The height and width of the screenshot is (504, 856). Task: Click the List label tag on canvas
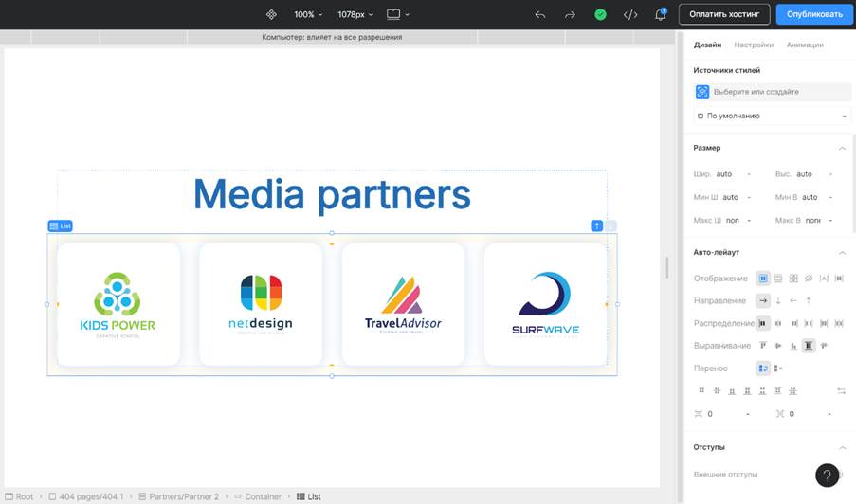coord(60,225)
